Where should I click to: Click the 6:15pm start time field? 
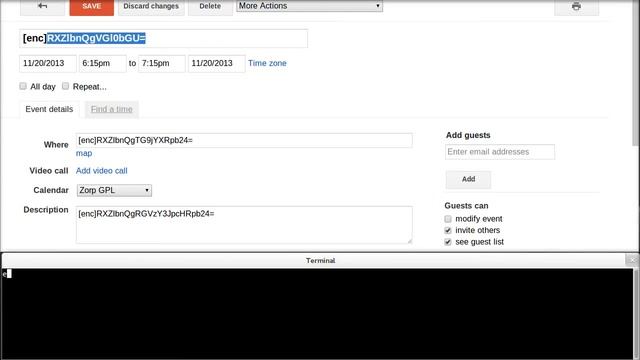coord(102,63)
